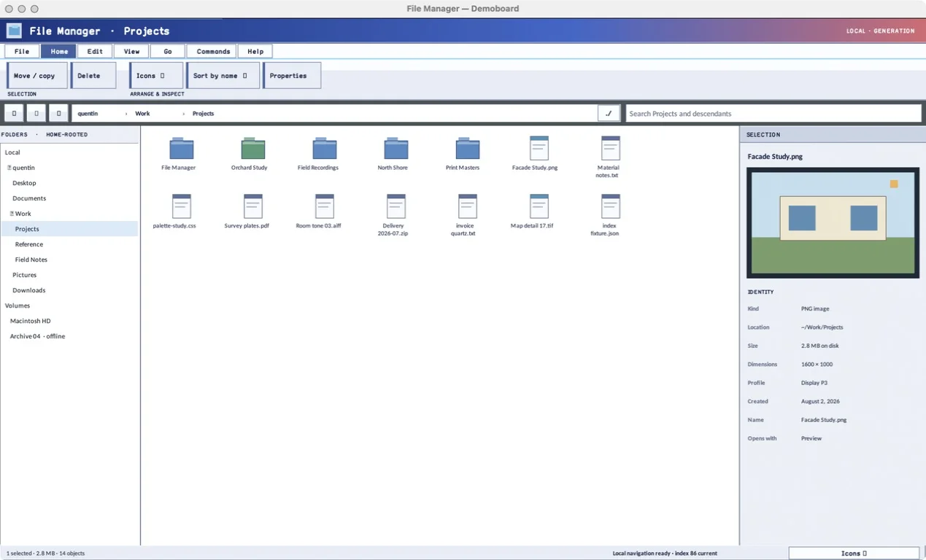
Task: Click the 1600 × 1000 dimensions value
Action: click(x=817, y=364)
